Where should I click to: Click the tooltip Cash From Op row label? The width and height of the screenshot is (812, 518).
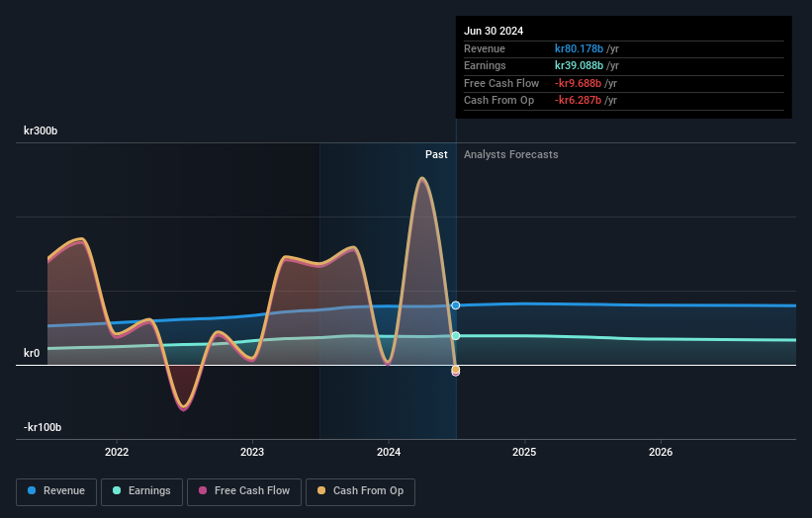pyautogui.click(x=498, y=101)
